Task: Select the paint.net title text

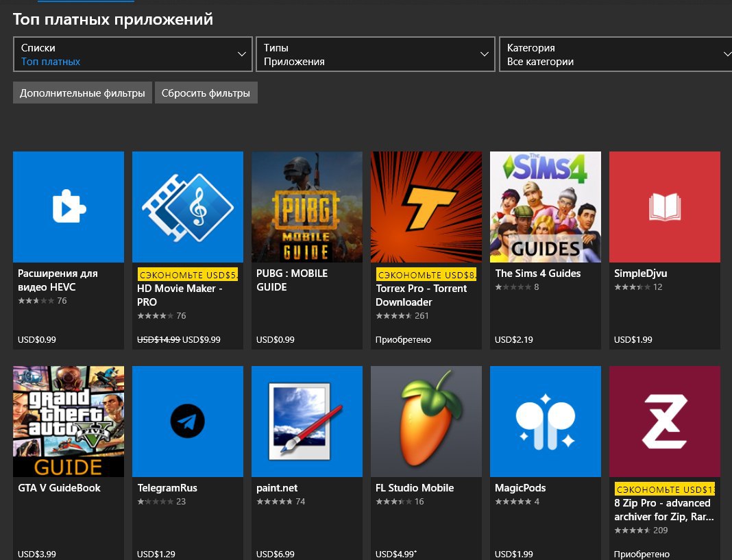Action: click(277, 487)
